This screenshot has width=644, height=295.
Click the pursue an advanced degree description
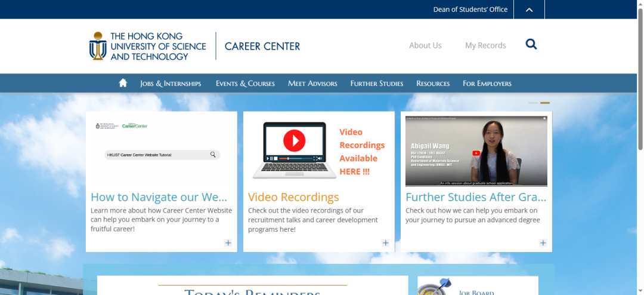click(x=473, y=215)
